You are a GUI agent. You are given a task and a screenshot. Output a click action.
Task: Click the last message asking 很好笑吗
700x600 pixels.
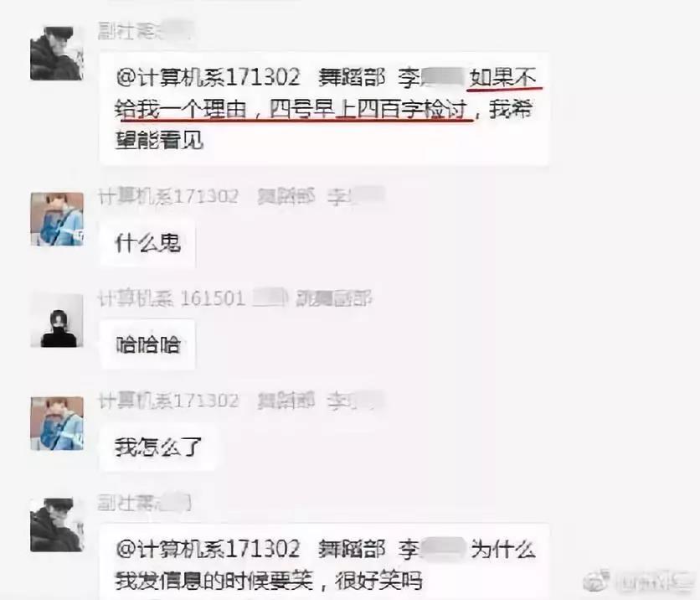[325, 563]
